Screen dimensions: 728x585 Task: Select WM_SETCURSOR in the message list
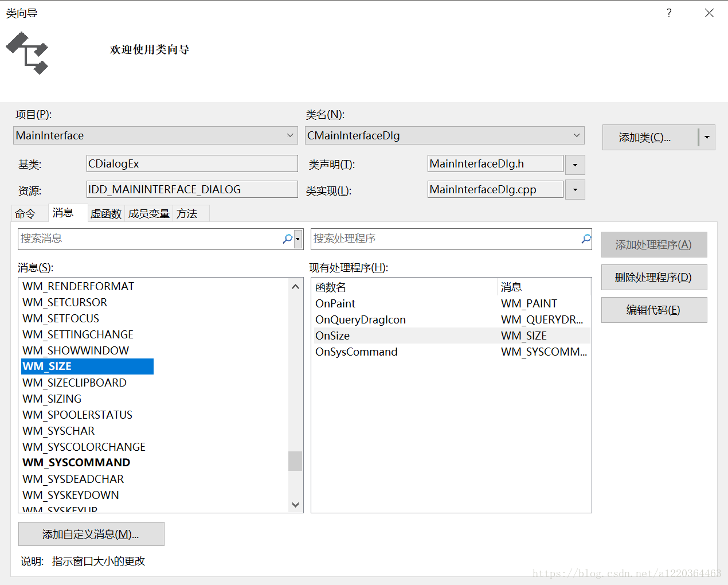[65, 302]
